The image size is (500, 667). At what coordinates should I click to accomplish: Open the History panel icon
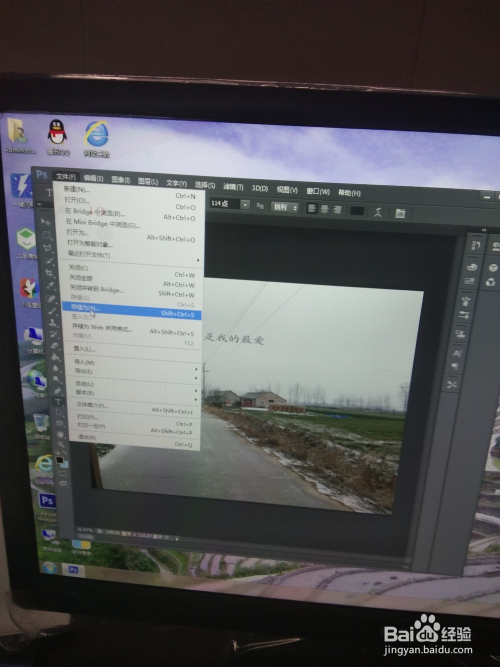tap(475, 245)
